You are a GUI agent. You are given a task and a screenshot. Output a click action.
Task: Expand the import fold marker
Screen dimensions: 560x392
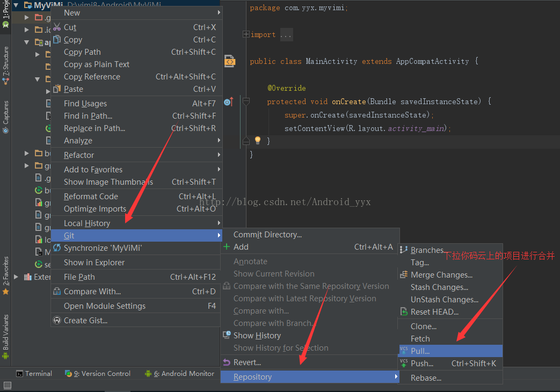[x=246, y=34]
